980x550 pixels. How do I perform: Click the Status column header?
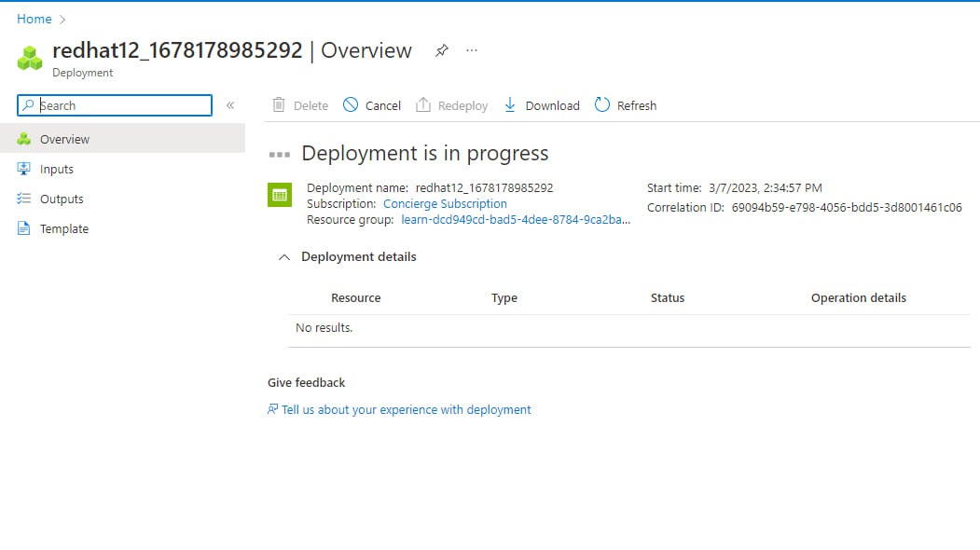click(x=668, y=298)
